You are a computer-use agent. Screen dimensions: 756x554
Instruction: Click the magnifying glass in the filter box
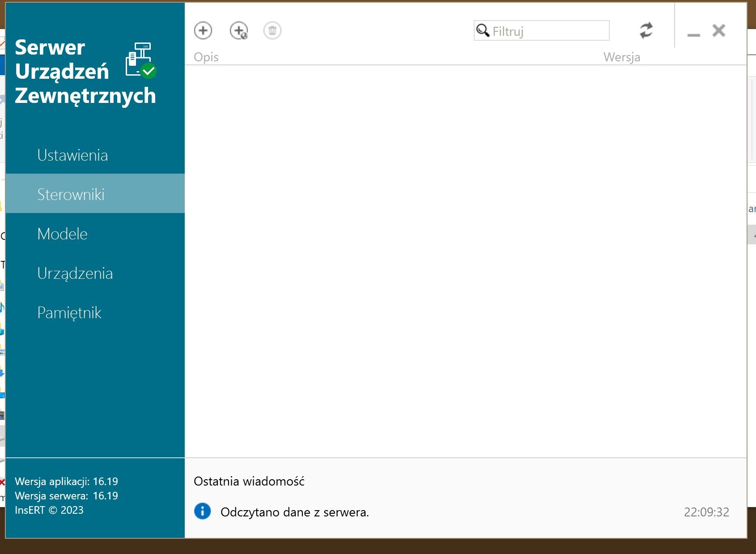[483, 30]
